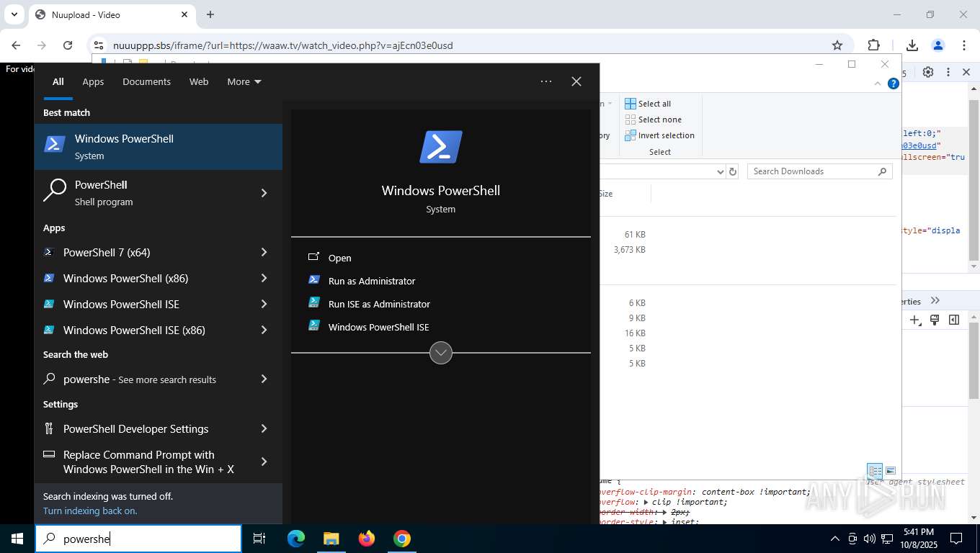Image resolution: width=980 pixels, height=553 pixels.
Task: Open Explorer help question mark
Action: pos(894,84)
